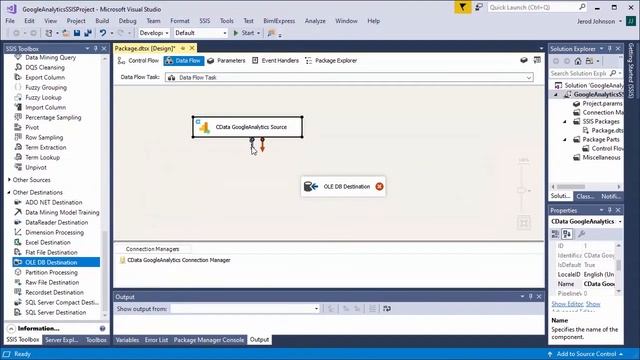Click the feedback flag notification icon

(x=462, y=7)
